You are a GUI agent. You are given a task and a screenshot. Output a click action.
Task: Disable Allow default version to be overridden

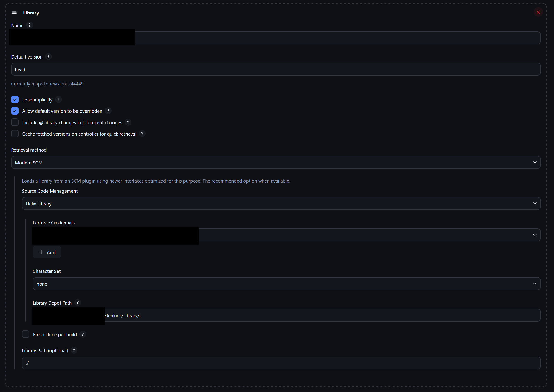15,111
